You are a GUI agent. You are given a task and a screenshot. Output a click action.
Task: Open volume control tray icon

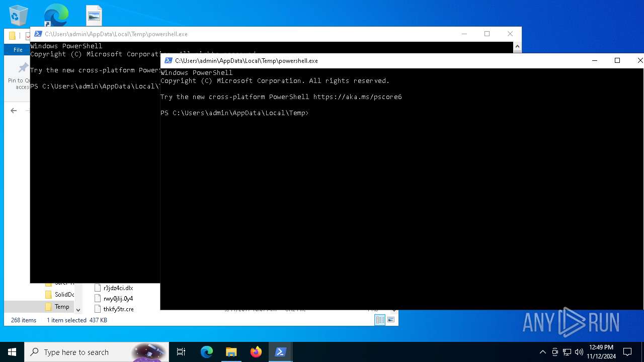579,352
